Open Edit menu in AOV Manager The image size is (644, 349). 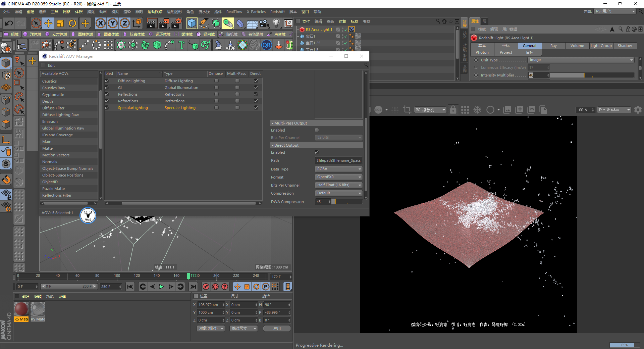tap(51, 65)
